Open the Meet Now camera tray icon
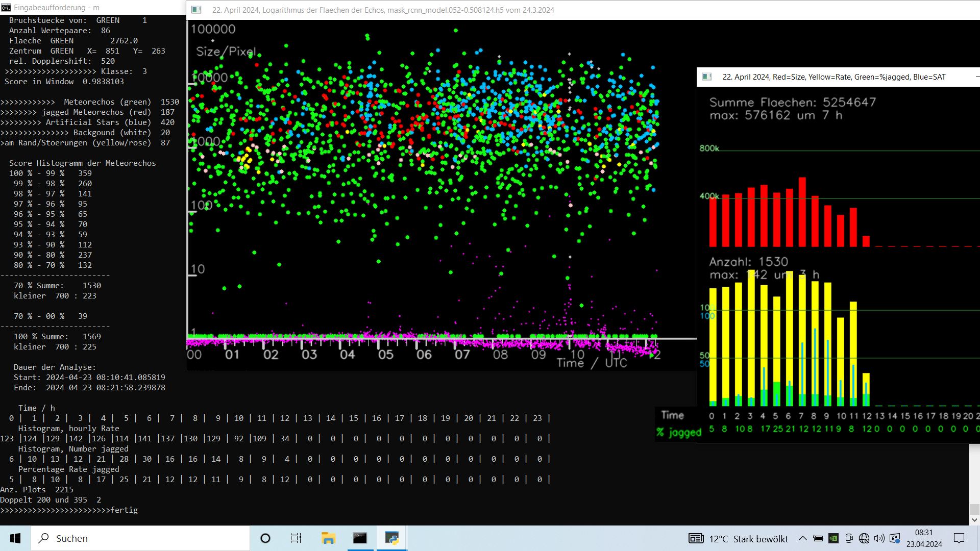Viewport: 980px width, 551px height. tap(849, 538)
